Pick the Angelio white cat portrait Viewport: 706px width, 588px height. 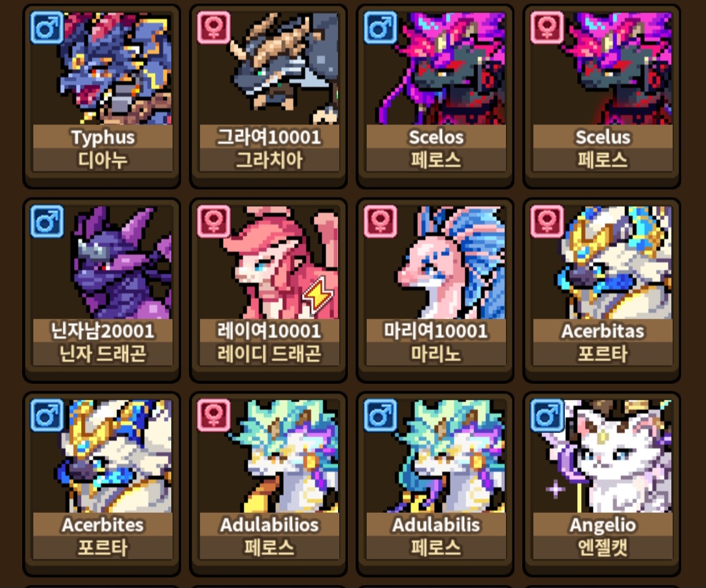coord(603,456)
